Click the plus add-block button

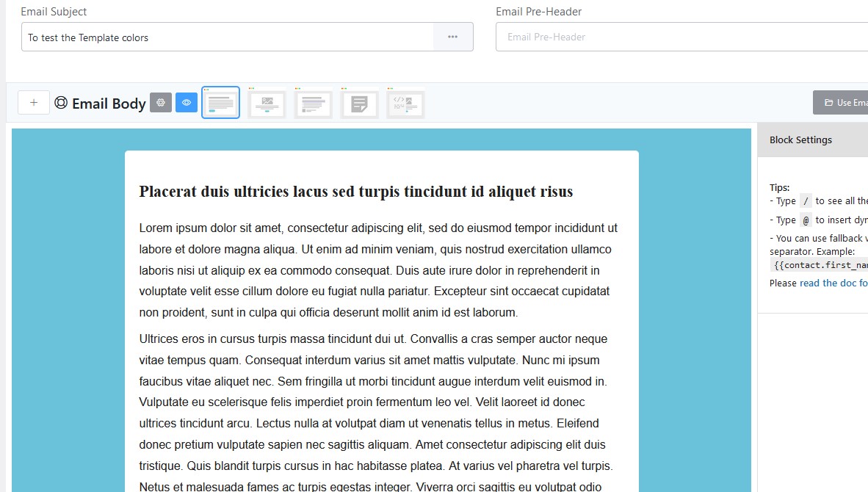[34, 102]
